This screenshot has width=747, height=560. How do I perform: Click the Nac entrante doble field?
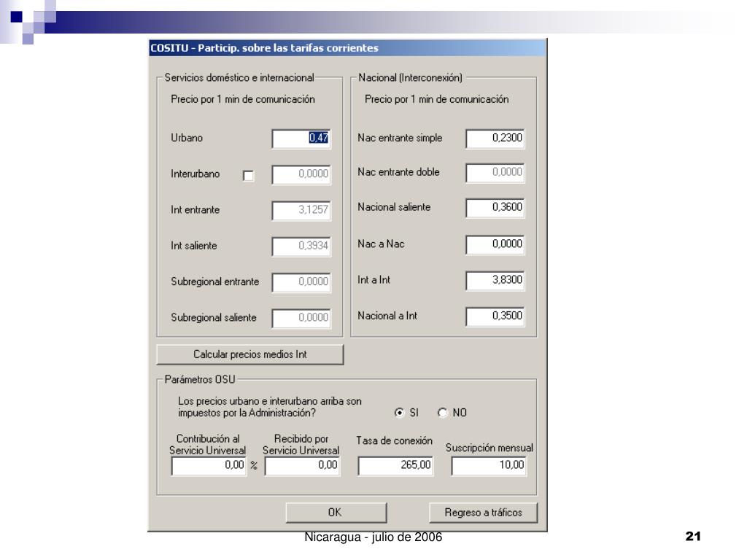(495, 173)
